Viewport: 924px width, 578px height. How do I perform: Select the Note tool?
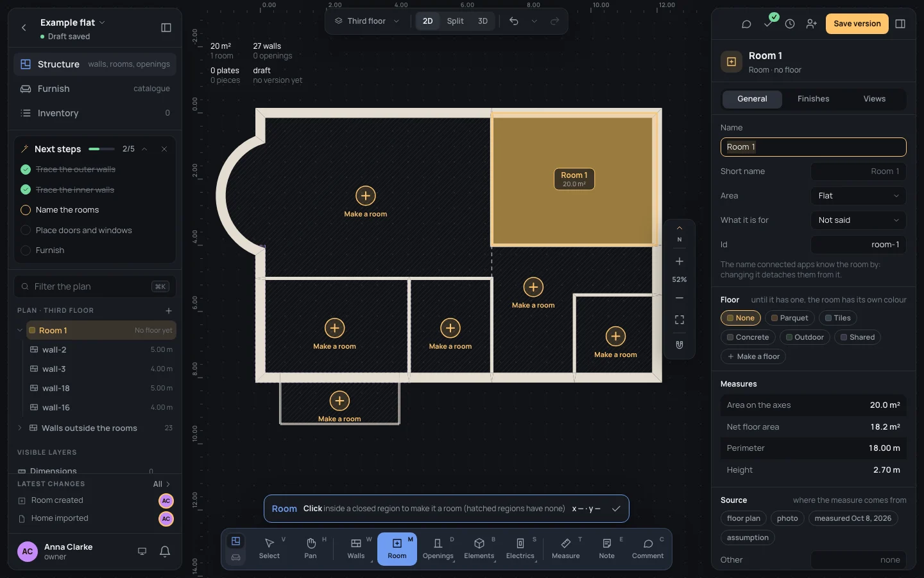pos(607,549)
